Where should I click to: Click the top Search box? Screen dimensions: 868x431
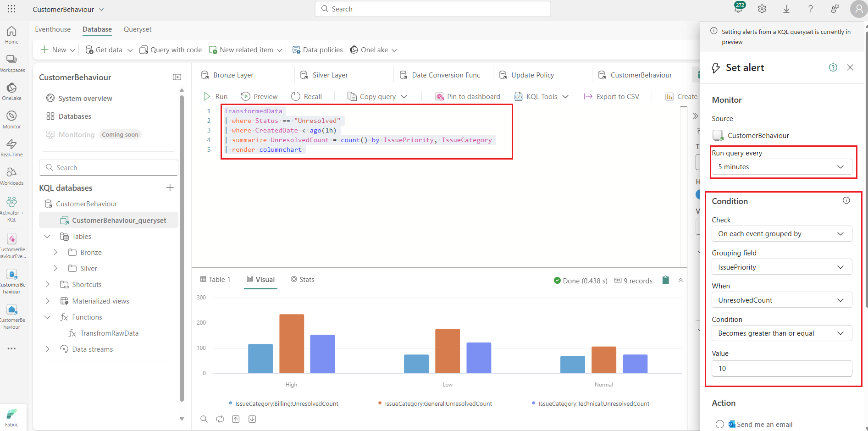(x=433, y=9)
